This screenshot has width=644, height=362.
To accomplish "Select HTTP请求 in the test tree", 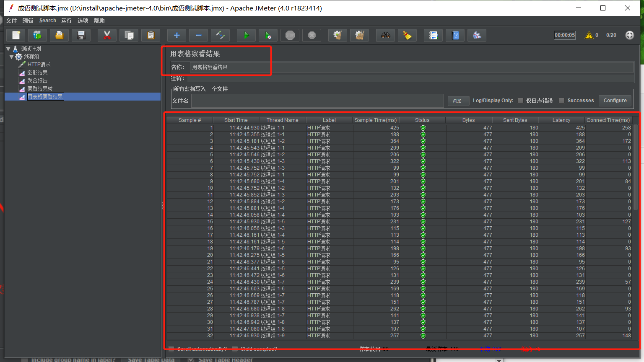I will [x=39, y=65].
